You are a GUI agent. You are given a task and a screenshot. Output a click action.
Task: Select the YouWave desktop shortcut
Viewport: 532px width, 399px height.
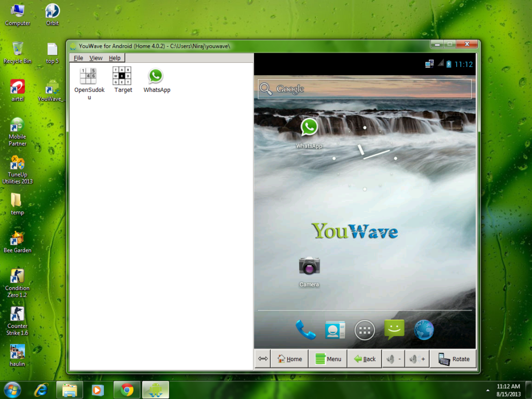click(51, 90)
